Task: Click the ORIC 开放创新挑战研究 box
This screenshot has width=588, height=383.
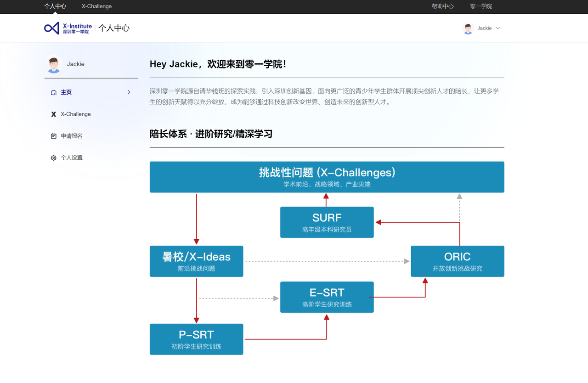Action: pos(458,261)
